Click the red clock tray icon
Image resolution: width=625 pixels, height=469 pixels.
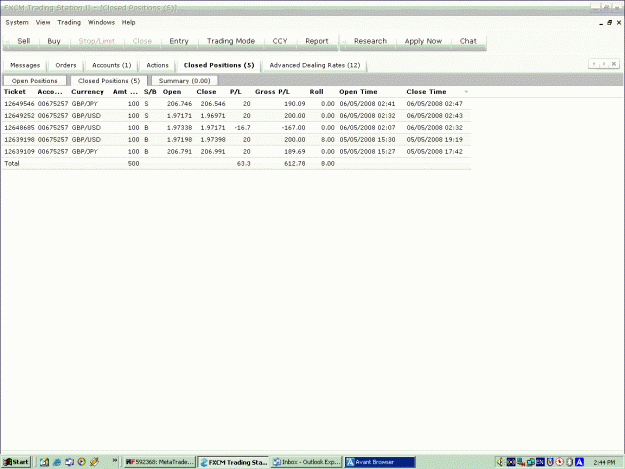point(560,462)
